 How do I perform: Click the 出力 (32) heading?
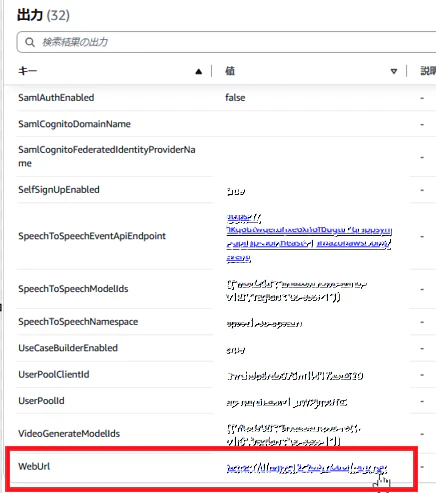click(43, 15)
